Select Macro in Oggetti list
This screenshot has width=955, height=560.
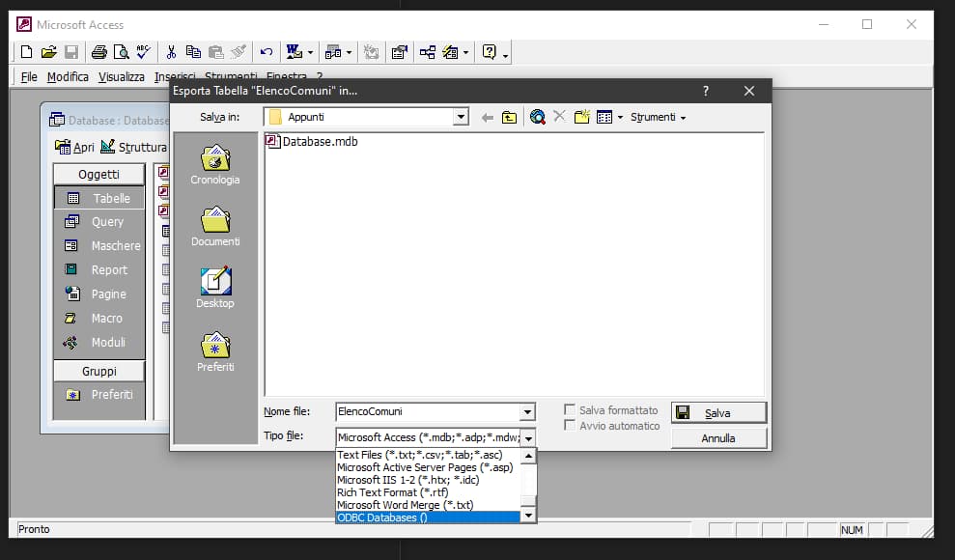[x=99, y=319]
